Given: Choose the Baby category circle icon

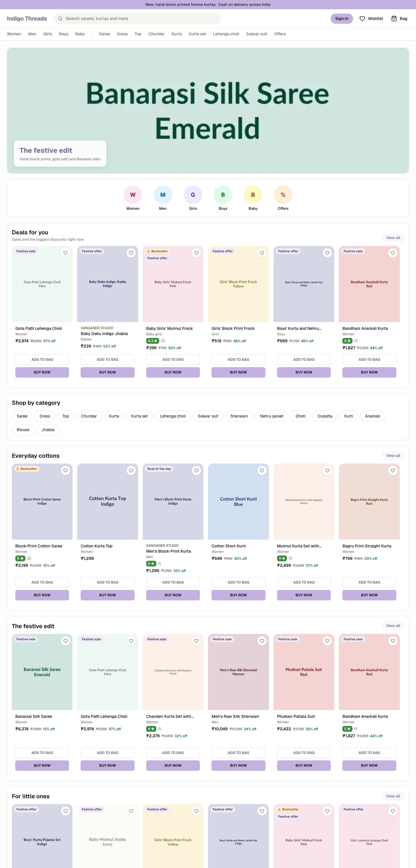Looking at the screenshot, I should [253, 195].
